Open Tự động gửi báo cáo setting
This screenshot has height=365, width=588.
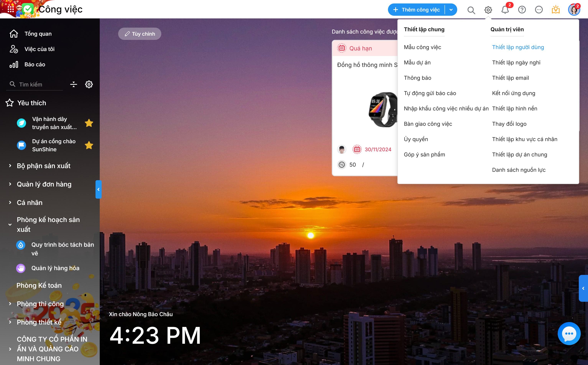pyautogui.click(x=430, y=93)
